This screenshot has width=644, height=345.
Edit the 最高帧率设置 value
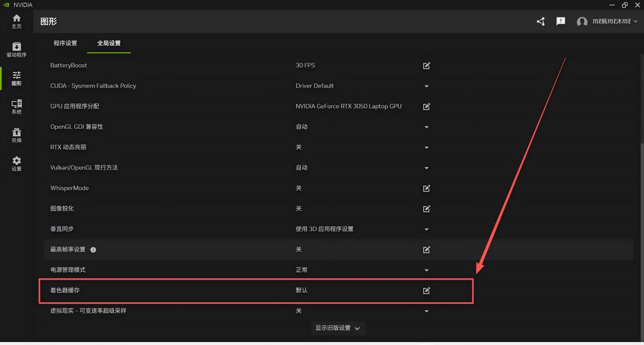(427, 249)
